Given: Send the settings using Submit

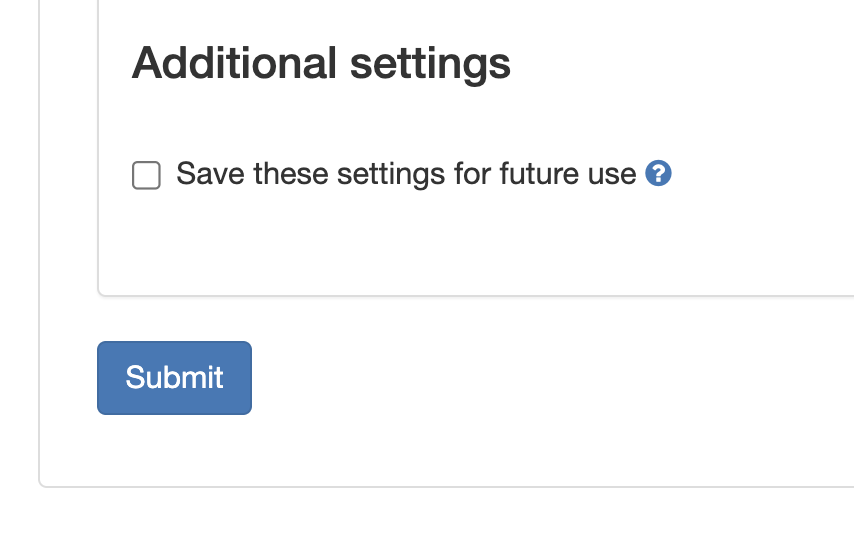Looking at the screenshot, I should point(174,377).
